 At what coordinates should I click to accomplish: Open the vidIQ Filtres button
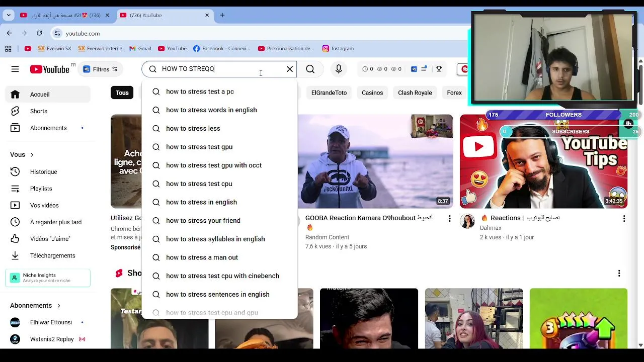pyautogui.click(x=100, y=69)
